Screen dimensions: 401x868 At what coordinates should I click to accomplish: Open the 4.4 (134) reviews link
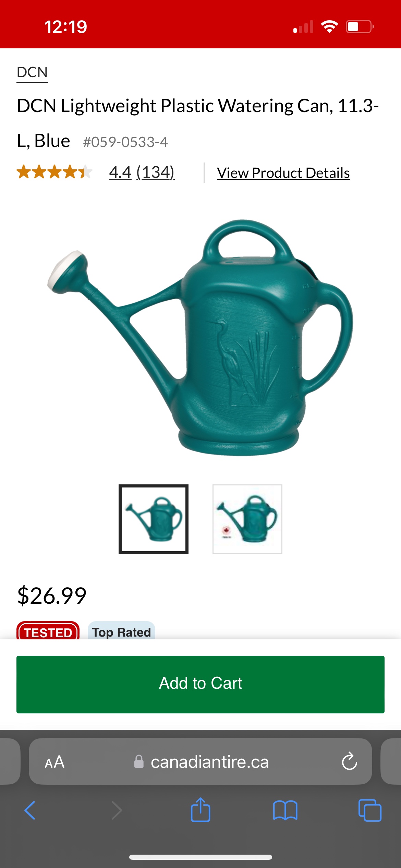pos(142,172)
